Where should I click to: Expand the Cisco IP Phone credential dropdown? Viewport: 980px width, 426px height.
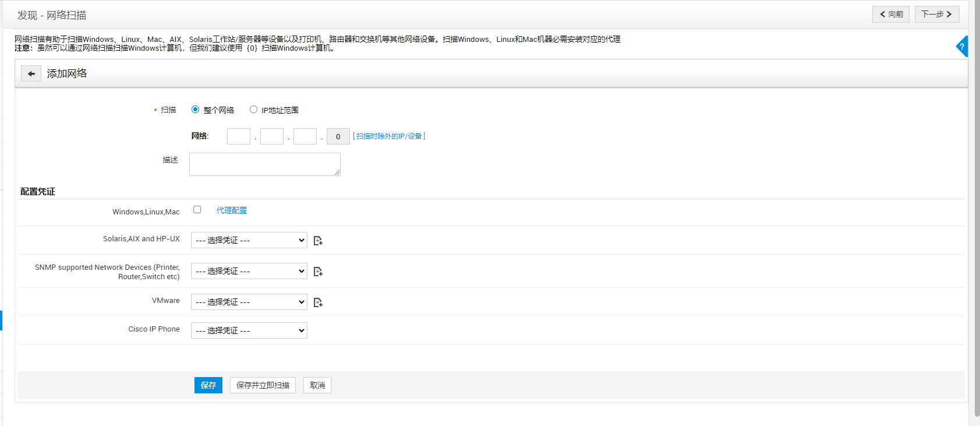pos(249,330)
